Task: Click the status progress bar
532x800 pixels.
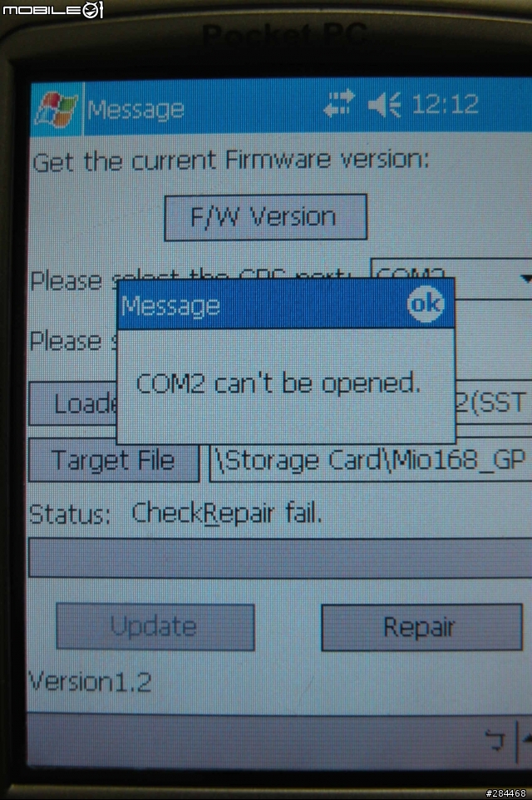Action: click(x=280, y=558)
